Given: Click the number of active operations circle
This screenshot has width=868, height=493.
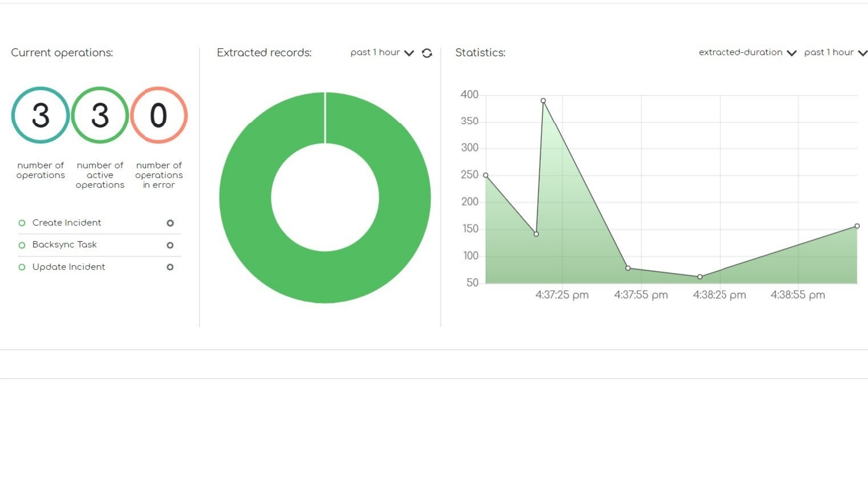Looking at the screenshot, I should pyautogui.click(x=100, y=116).
